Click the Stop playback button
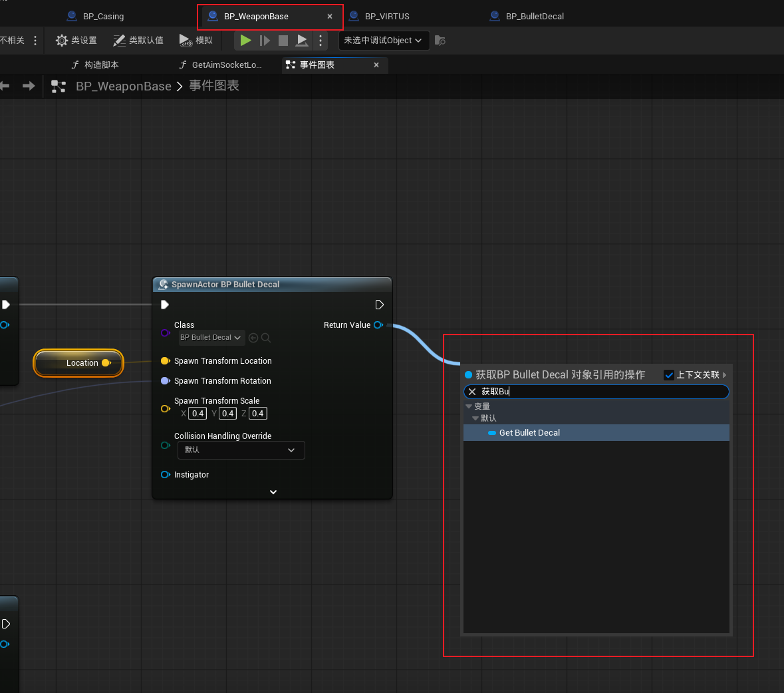 click(283, 40)
